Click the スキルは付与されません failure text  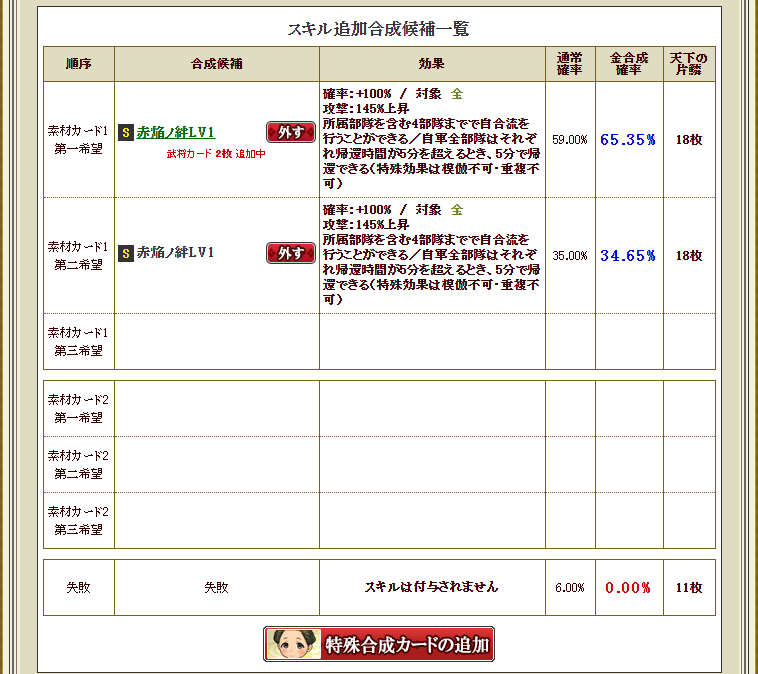431,587
